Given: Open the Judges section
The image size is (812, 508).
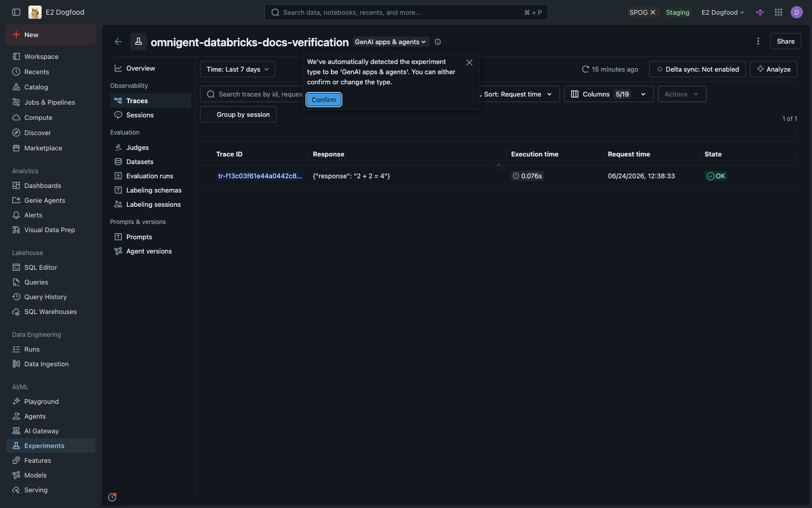Looking at the screenshot, I should point(151,147).
